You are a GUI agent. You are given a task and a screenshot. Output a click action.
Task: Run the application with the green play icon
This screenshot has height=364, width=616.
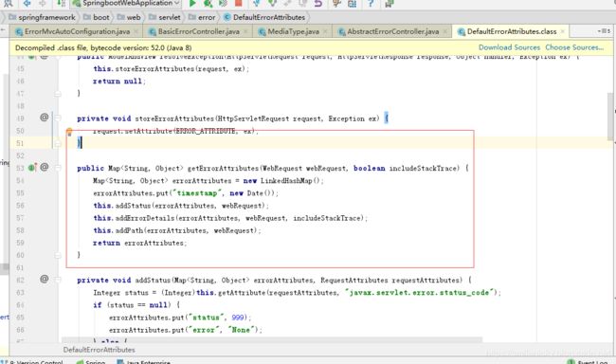tap(192, 4)
